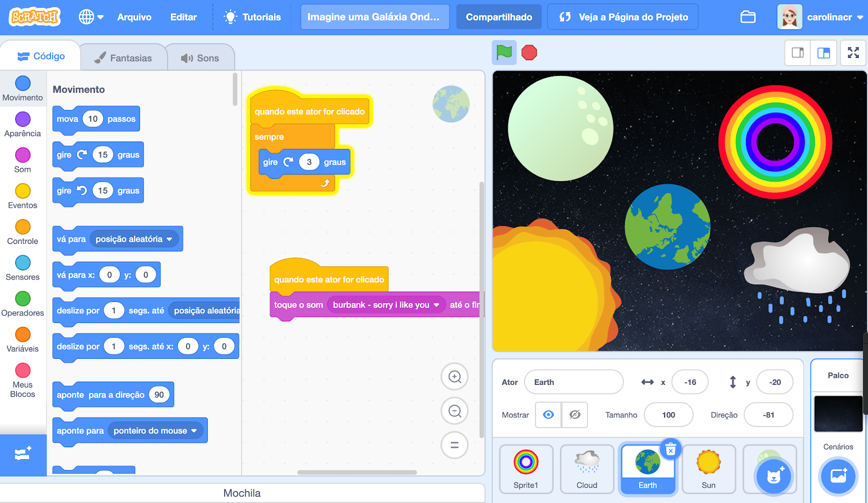Screen dimensions: 868x503
Task: Open My Stuff folder icon
Action: pos(748,17)
